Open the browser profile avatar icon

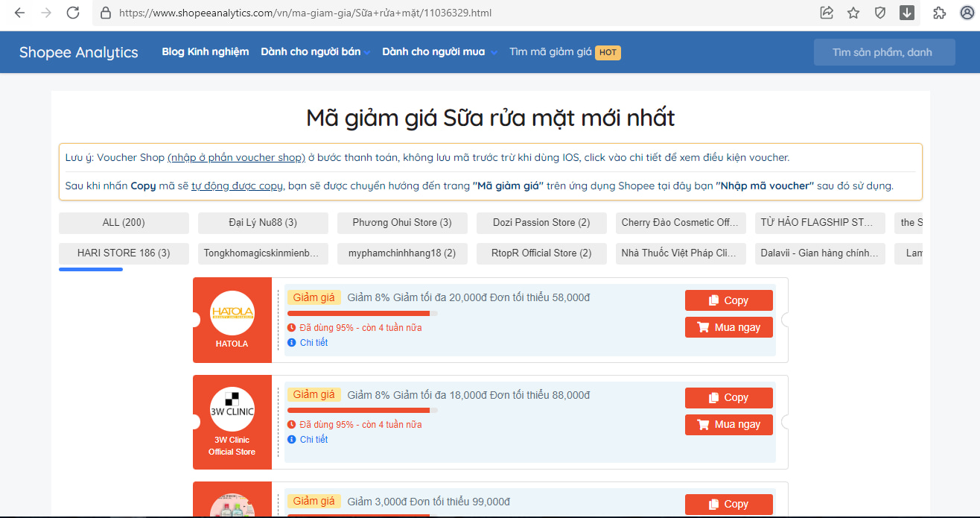[967, 13]
